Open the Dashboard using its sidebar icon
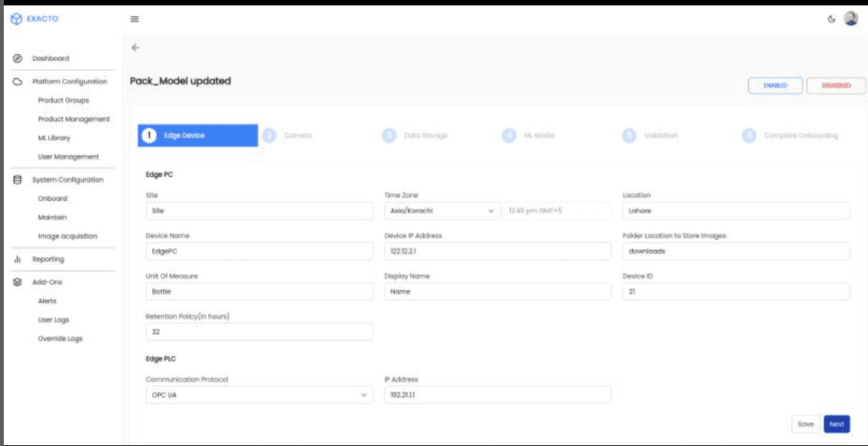 [x=16, y=58]
